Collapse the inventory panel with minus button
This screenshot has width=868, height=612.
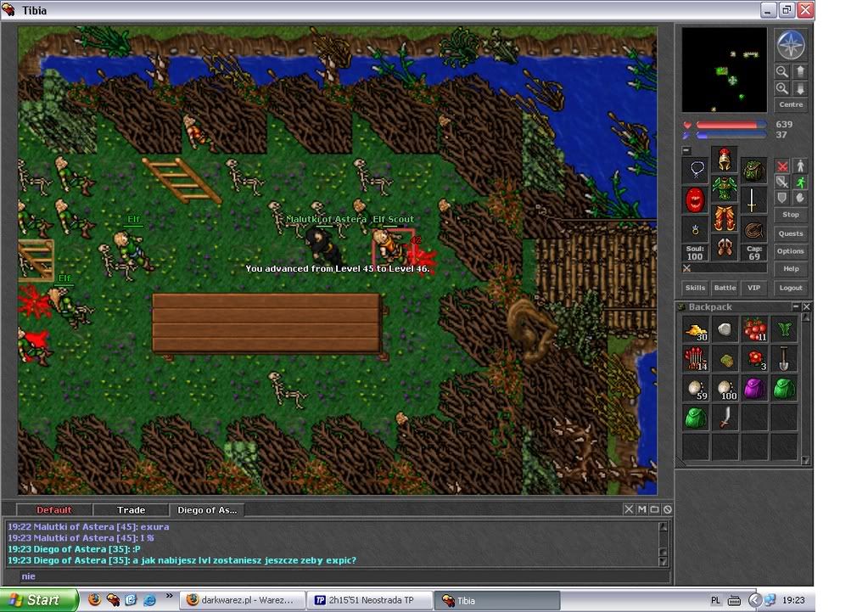tap(686, 150)
